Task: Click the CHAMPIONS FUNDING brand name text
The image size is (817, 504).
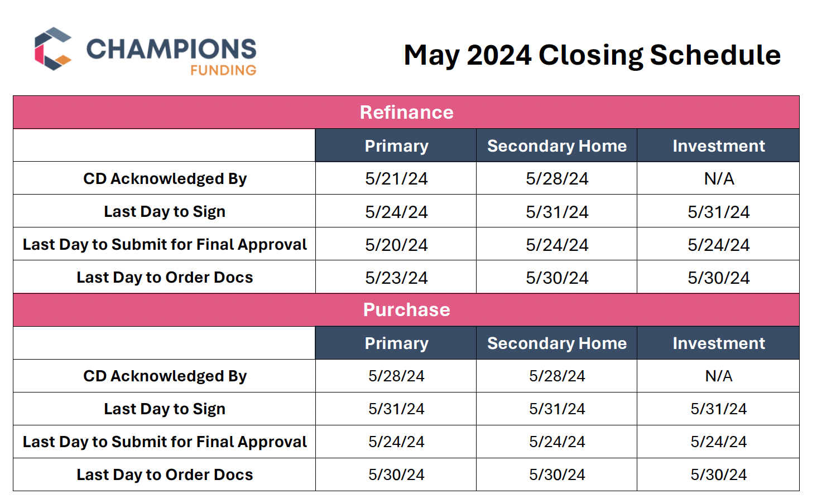Action: [x=171, y=55]
